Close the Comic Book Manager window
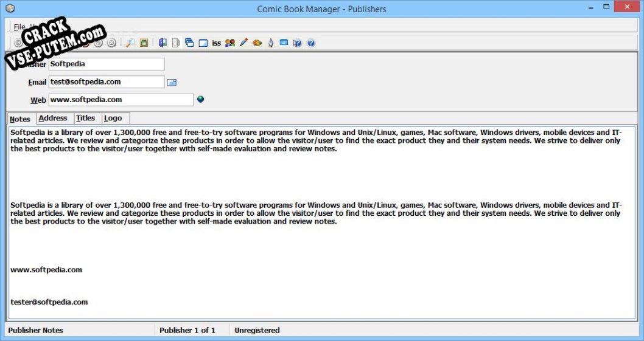The image size is (644, 341). click(x=627, y=7)
